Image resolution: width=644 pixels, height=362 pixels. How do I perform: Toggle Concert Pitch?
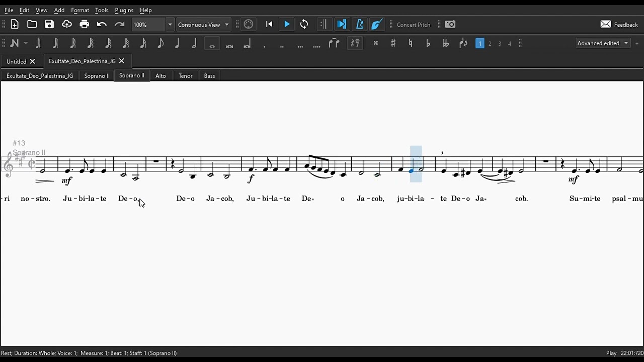pyautogui.click(x=414, y=25)
